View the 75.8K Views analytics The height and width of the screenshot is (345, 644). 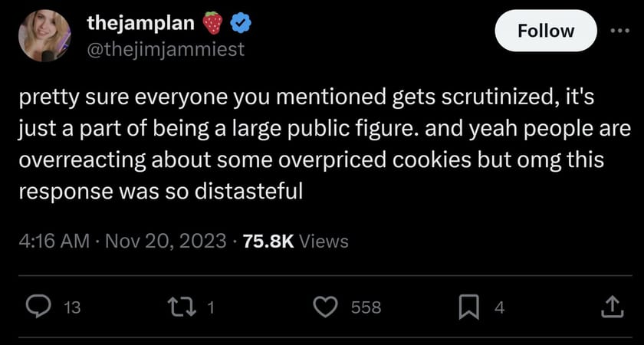tap(294, 242)
